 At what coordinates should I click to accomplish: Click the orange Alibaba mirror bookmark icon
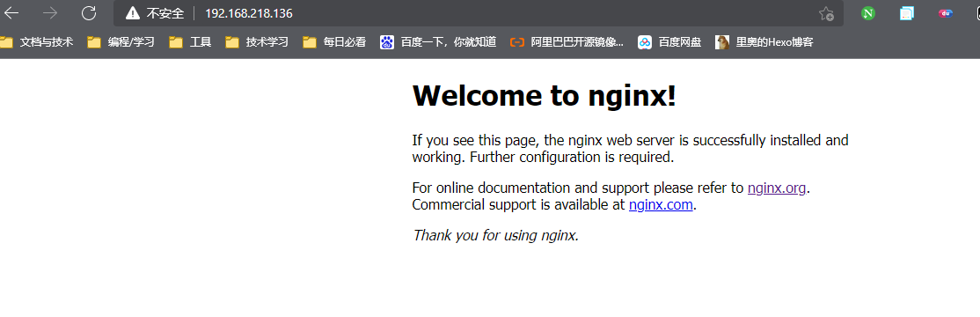[516, 42]
